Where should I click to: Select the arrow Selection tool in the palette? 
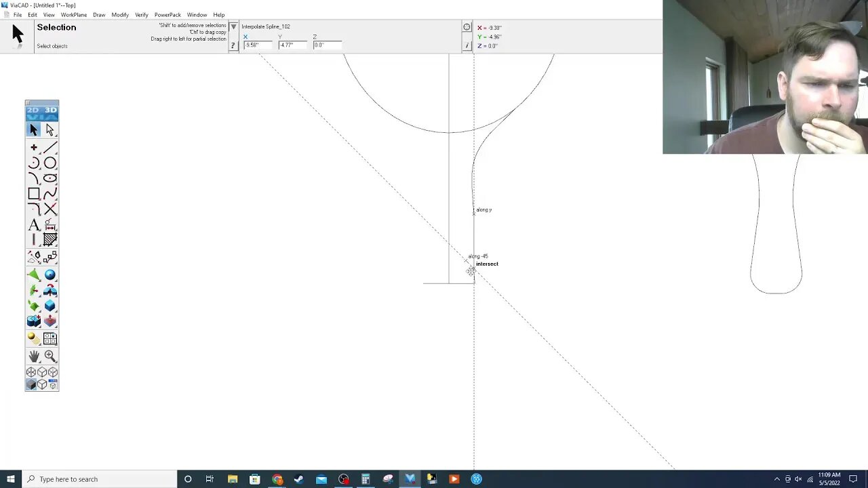pyautogui.click(x=34, y=130)
